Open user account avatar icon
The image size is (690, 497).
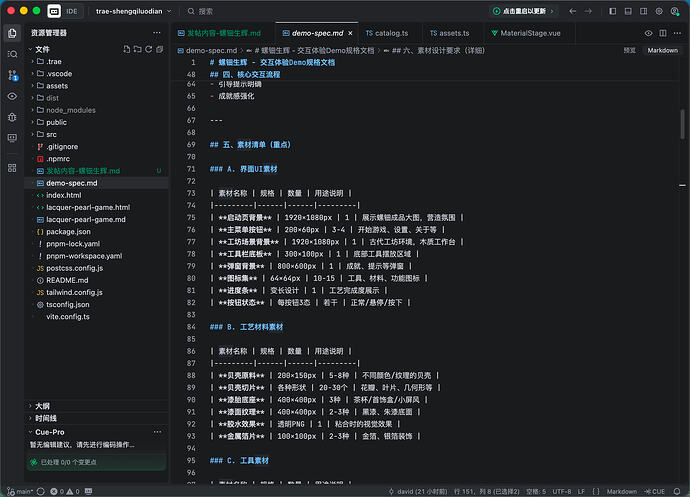click(675, 11)
